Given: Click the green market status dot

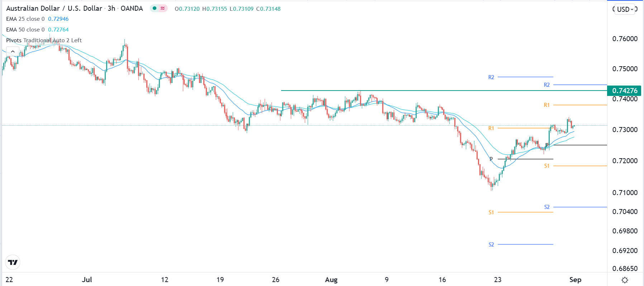Looking at the screenshot, I should coord(154,8).
